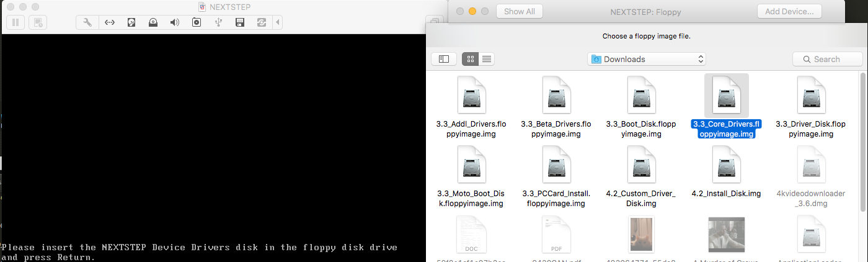Click the camera device icon

point(197,22)
